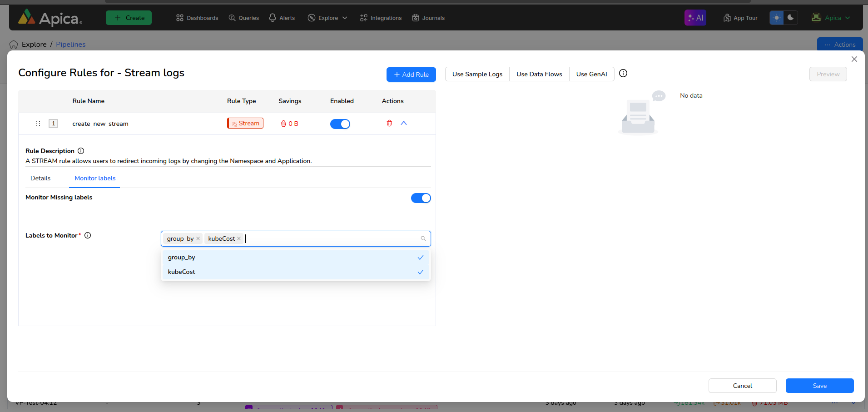Deselect kubeCost option in dropdown list

point(295,272)
